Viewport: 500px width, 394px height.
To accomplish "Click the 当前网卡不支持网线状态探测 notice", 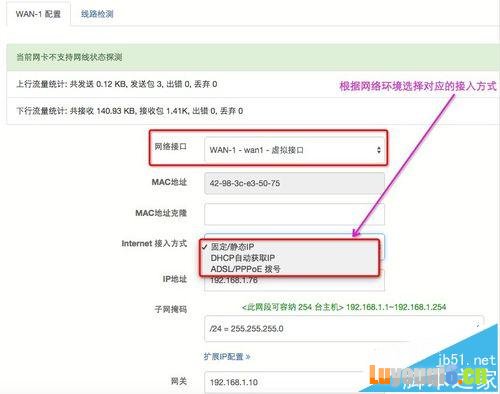I will 69,57.
